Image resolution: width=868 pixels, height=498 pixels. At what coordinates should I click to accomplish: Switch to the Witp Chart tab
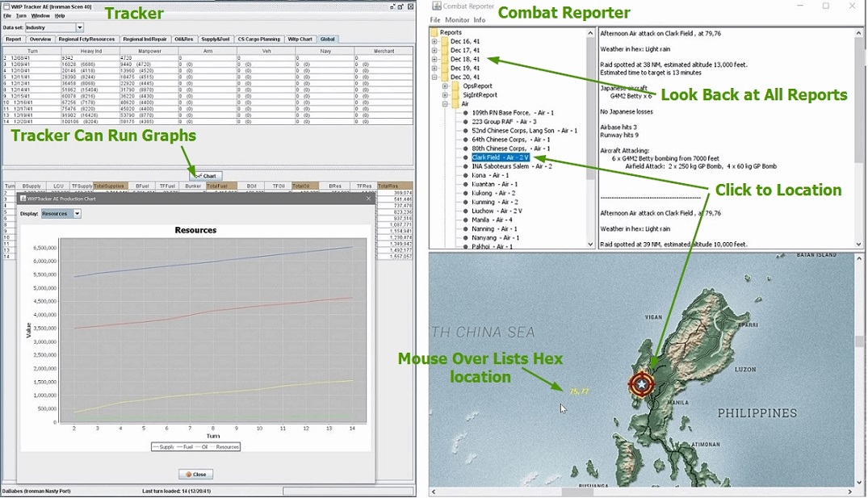(300, 40)
